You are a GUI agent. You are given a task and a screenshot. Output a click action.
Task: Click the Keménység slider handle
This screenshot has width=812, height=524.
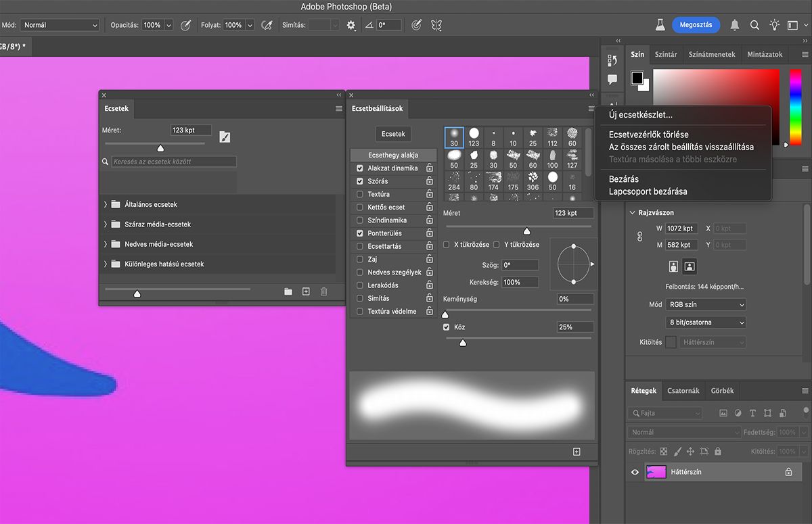pos(445,314)
